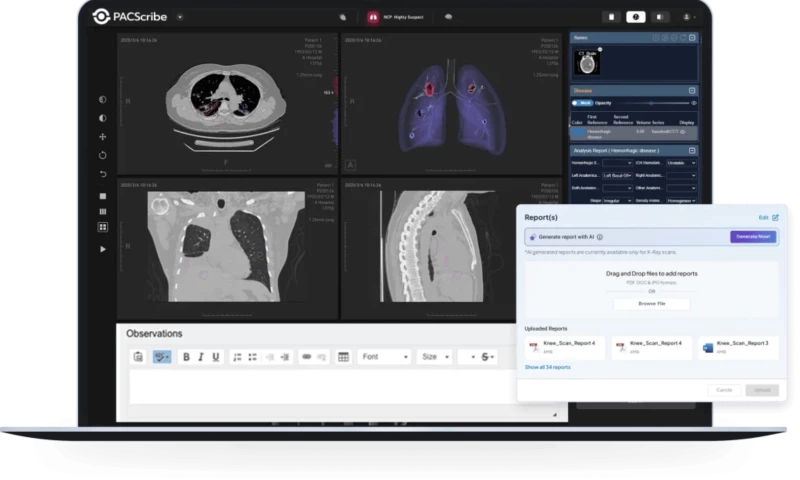Click the play button in sidebar

[x=103, y=249]
